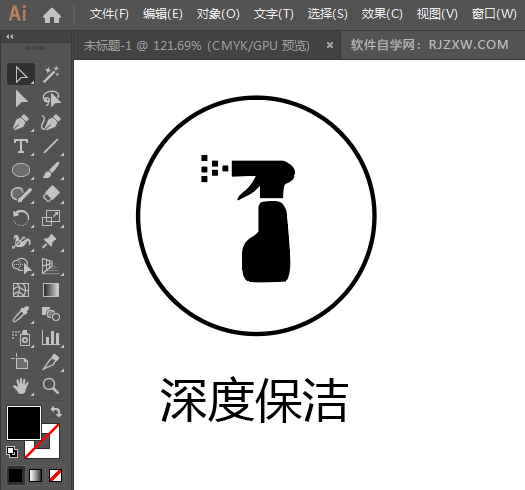Apply None mode button
The width and height of the screenshot is (525, 490).
55,475
